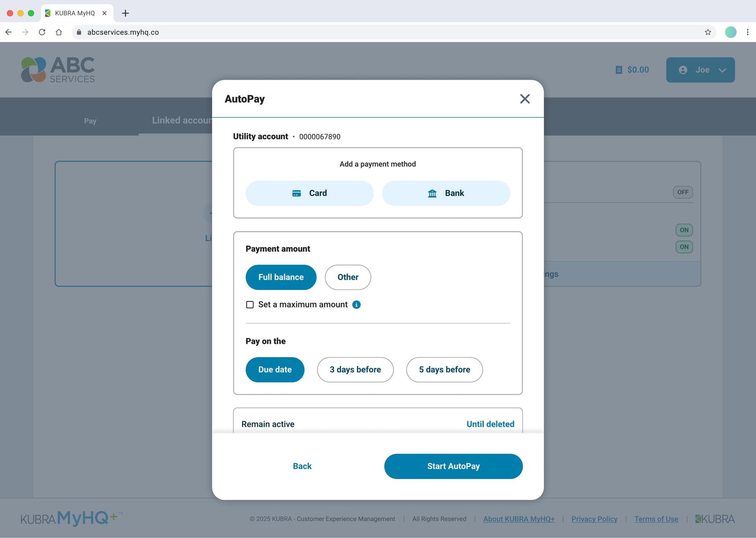756x538 pixels.
Task: Open the browser three-dot menu
Action: click(x=747, y=32)
